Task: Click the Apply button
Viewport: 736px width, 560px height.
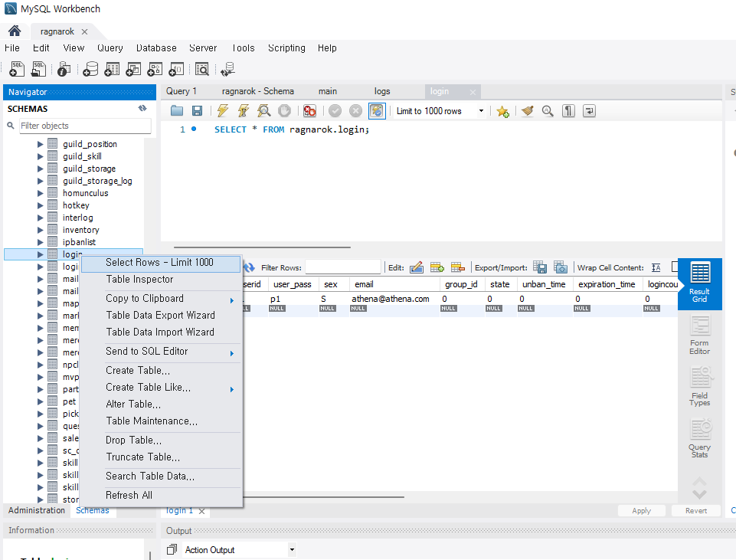Action: [641, 511]
